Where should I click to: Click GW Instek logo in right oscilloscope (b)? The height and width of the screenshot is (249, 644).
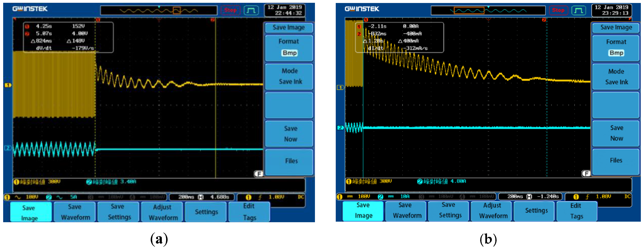pyautogui.click(x=362, y=9)
